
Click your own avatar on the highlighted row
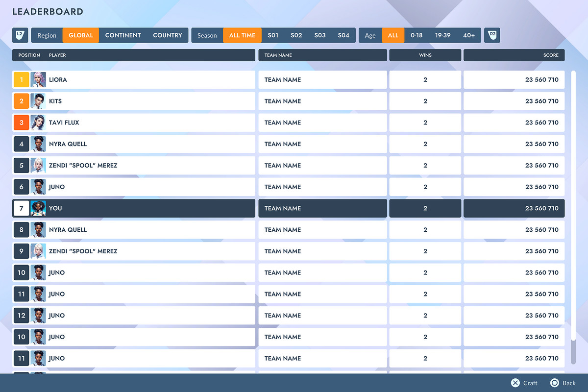tap(38, 208)
